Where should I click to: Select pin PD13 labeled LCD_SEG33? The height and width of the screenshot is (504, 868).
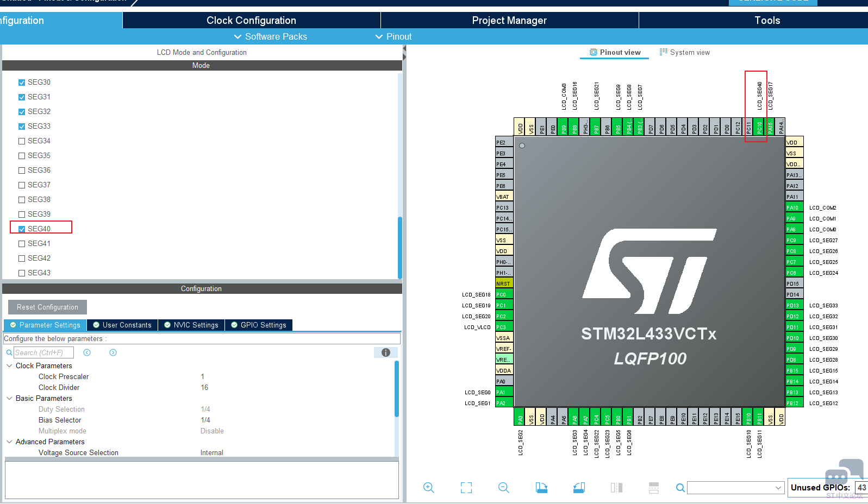[x=794, y=305]
